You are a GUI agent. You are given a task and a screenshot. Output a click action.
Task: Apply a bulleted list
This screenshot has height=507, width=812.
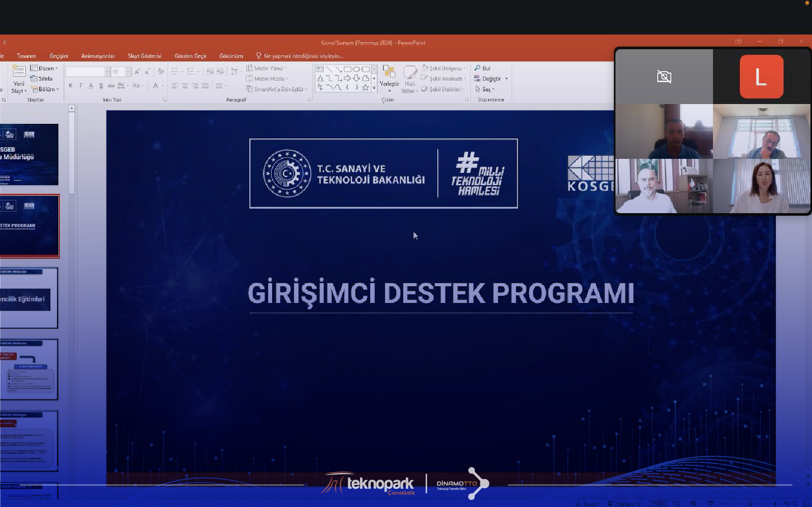pyautogui.click(x=175, y=72)
